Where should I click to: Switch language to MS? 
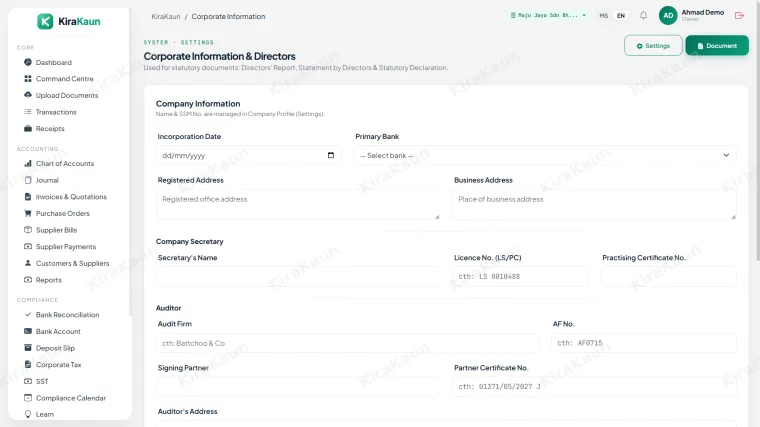coord(603,16)
